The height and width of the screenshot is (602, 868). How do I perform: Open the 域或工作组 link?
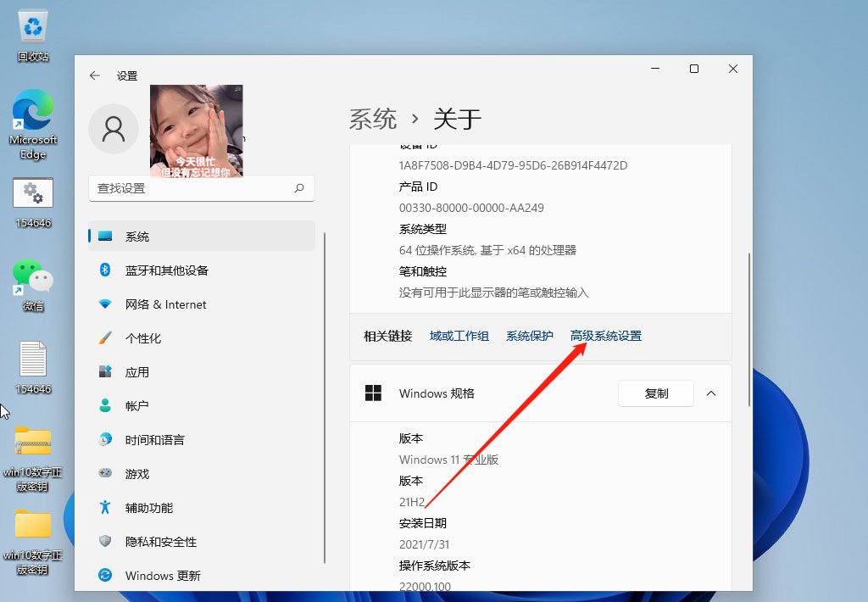coord(459,336)
